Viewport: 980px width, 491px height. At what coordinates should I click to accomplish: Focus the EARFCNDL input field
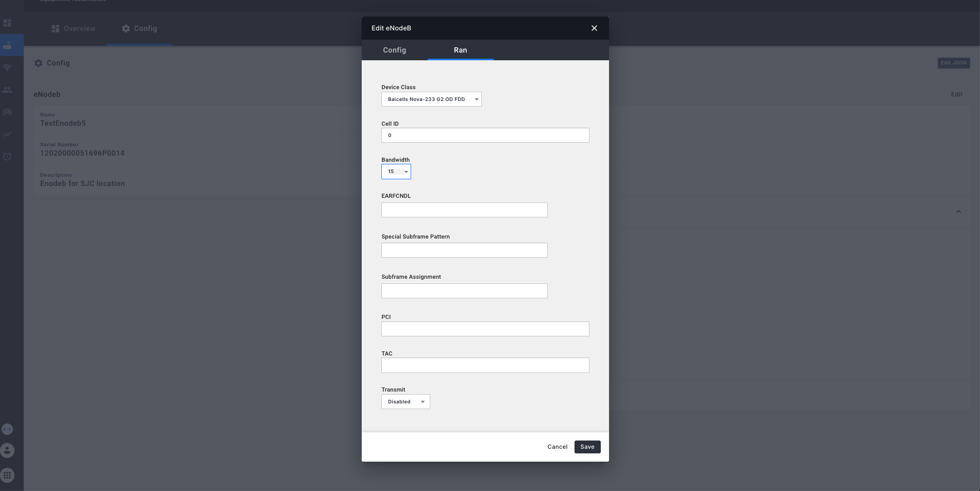tap(464, 210)
